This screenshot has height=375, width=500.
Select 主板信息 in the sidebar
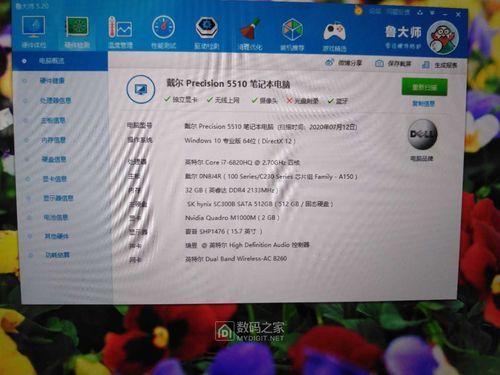(x=53, y=120)
